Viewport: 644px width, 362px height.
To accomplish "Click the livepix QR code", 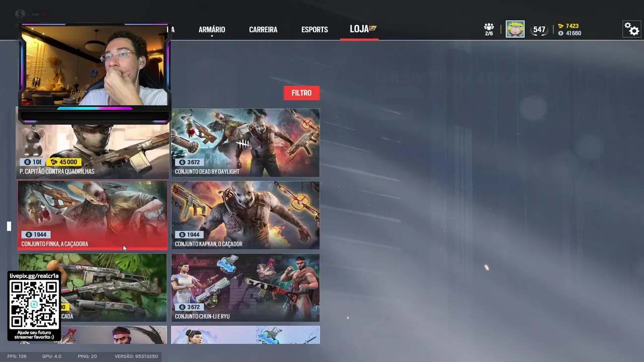I will [x=34, y=305].
